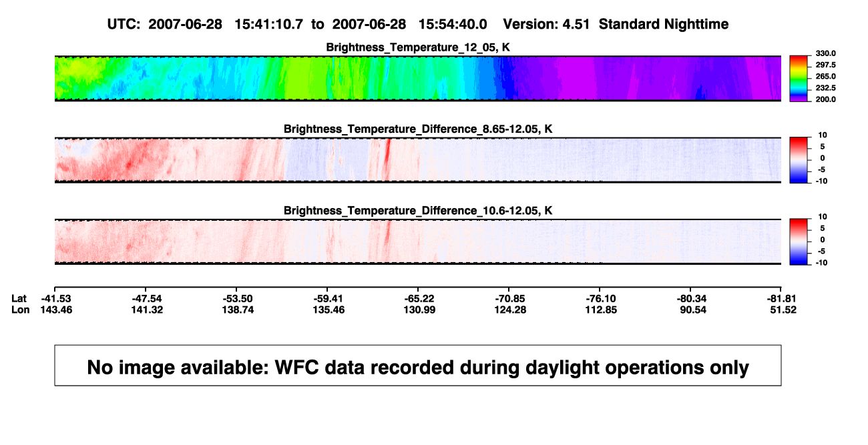Click latitude tick value -70.85
The height and width of the screenshot is (445, 868).
tap(509, 298)
